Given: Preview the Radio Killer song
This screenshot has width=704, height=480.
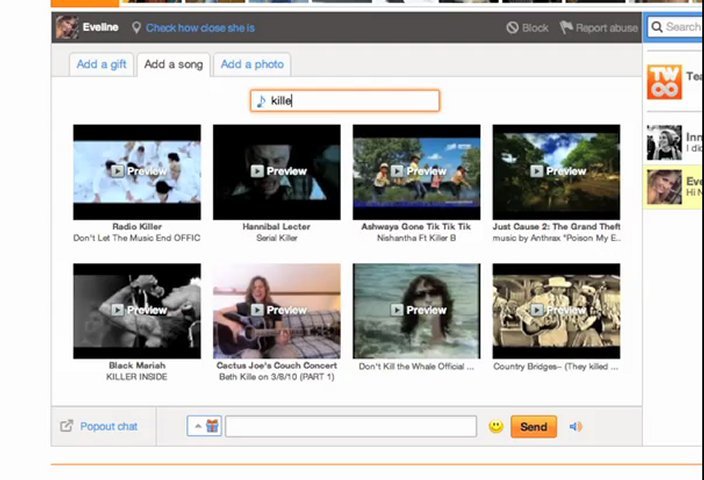Looking at the screenshot, I should (x=137, y=172).
